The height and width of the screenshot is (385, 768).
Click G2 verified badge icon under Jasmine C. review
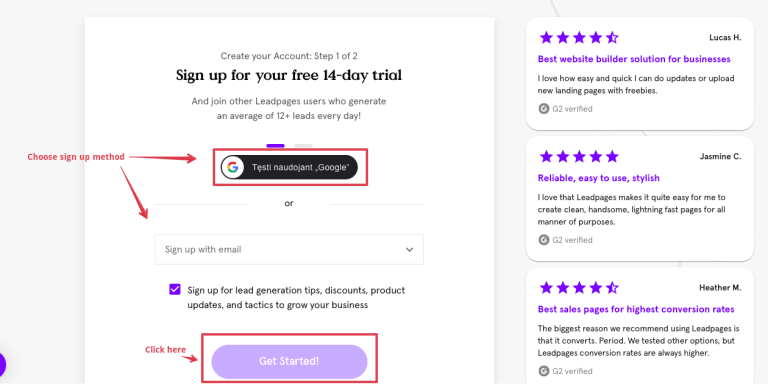coord(544,240)
